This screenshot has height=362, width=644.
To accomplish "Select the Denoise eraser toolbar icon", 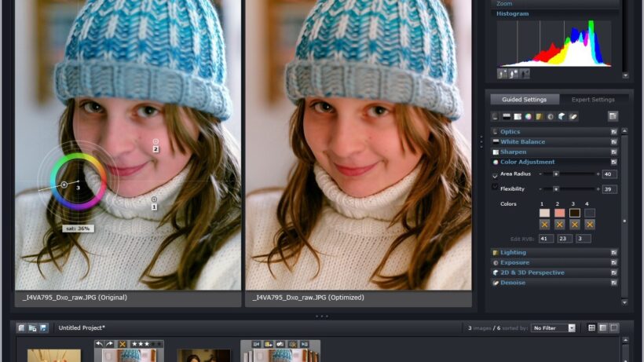I will pyautogui.click(x=573, y=117).
